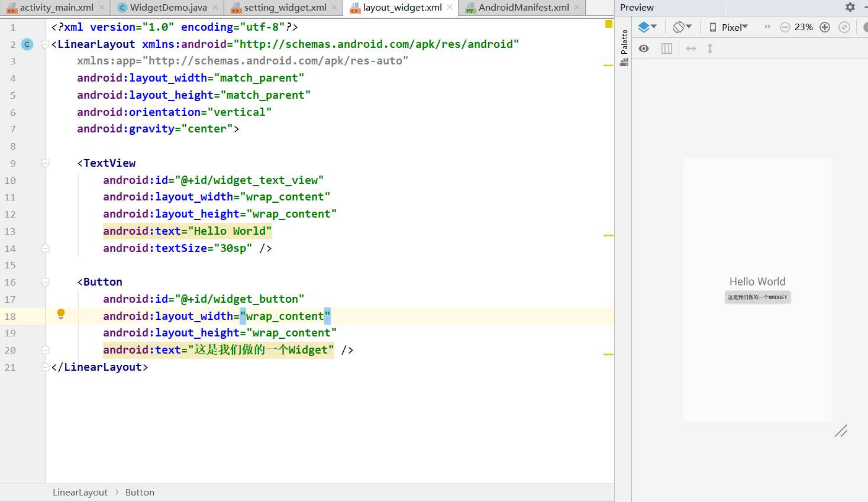Image resolution: width=868 pixels, height=502 pixels.
Task: Open the Palette side panel
Action: [624, 47]
